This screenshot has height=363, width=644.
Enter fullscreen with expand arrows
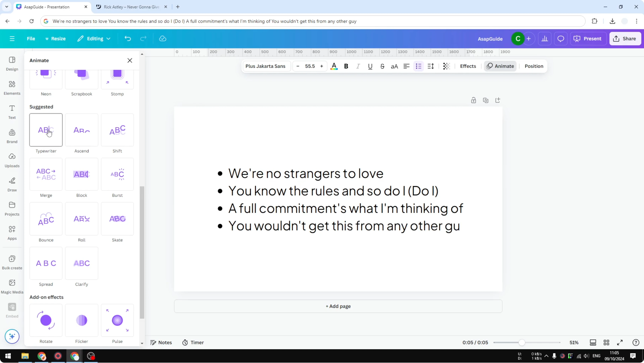click(620, 343)
